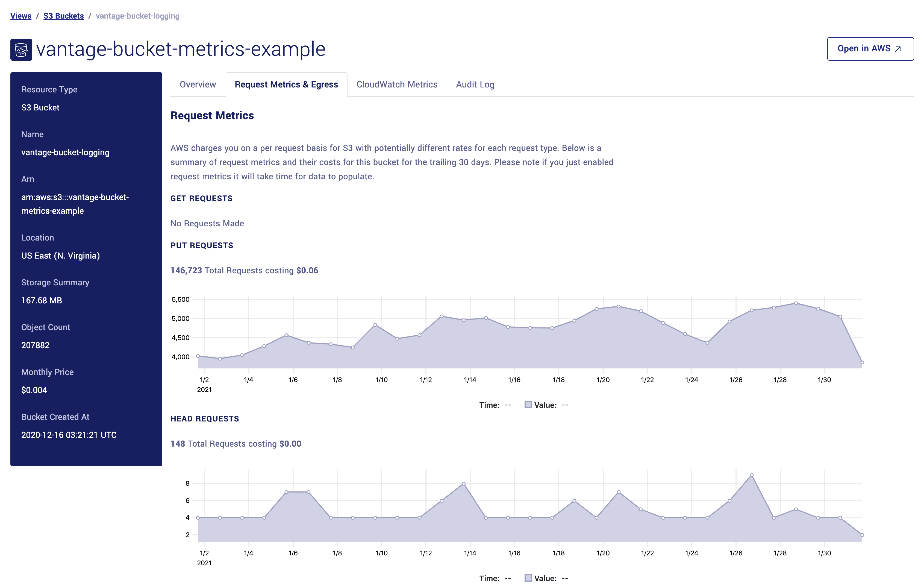Click the 146,723 Total Requests summary text

click(x=244, y=270)
